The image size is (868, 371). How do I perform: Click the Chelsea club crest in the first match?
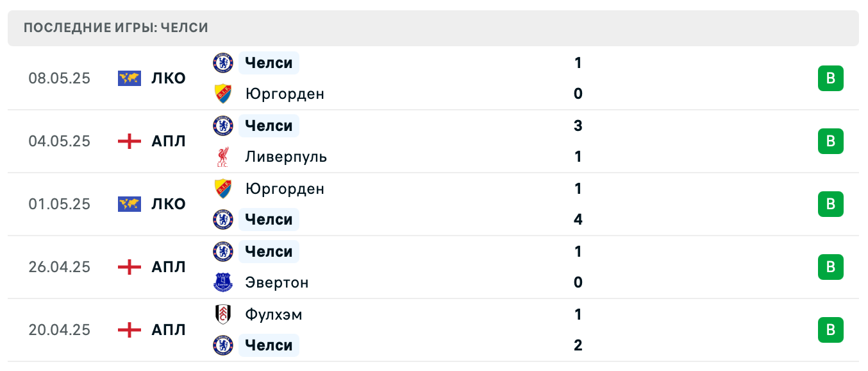[222, 63]
